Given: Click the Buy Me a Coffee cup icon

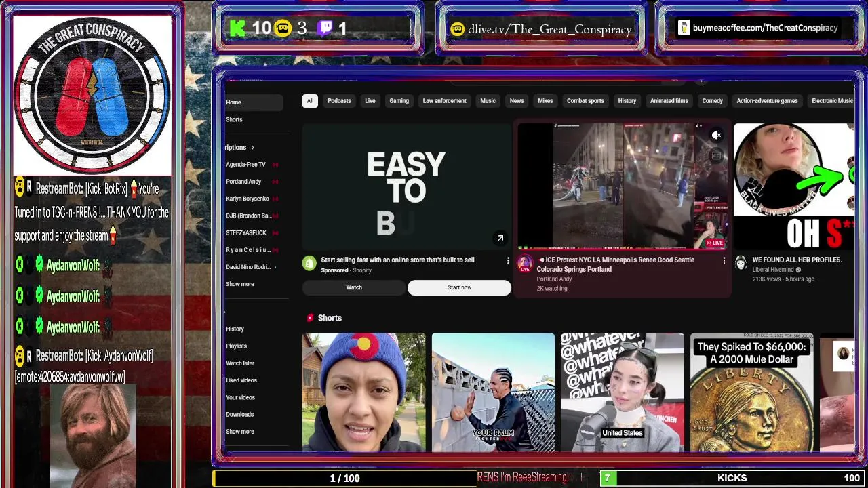Looking at the screenshot, I should [x=684, y=28].
